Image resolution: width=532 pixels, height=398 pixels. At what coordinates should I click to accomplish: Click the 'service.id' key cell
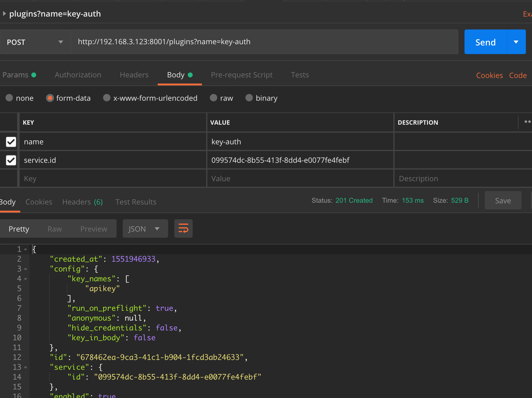tap(113, 160)
